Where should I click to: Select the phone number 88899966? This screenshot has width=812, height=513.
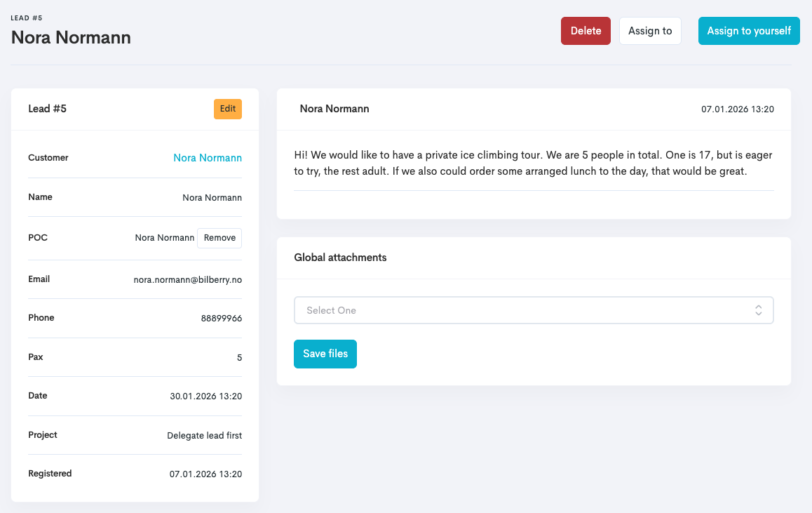click(x=222, y=319)
